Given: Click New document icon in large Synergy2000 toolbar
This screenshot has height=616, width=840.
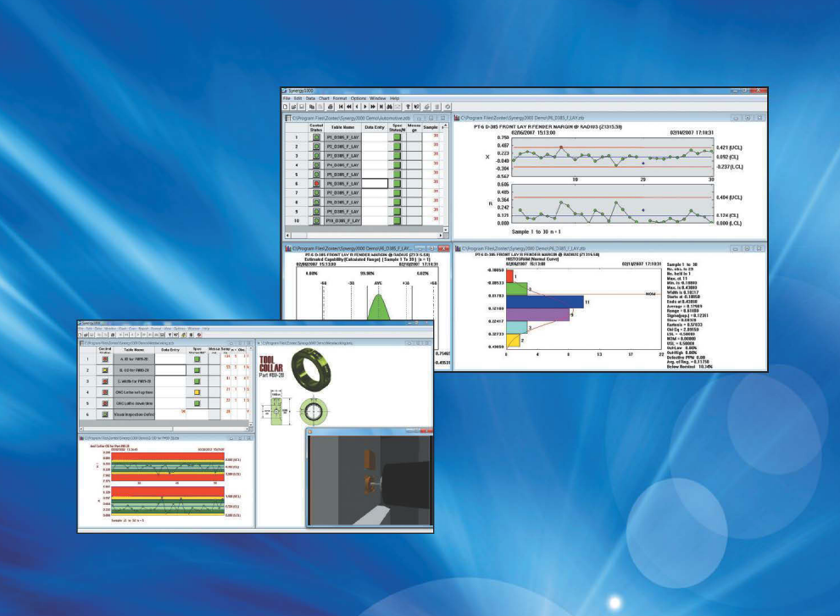Looking at the screenshot, I should (x=286, y=107).
